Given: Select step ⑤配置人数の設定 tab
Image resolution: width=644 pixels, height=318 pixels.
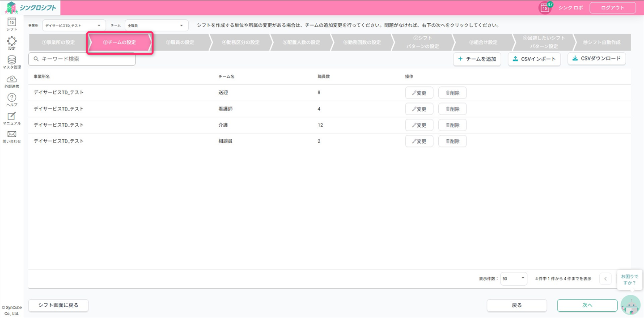Looking at the screenshot, I should tap(301, 43).
